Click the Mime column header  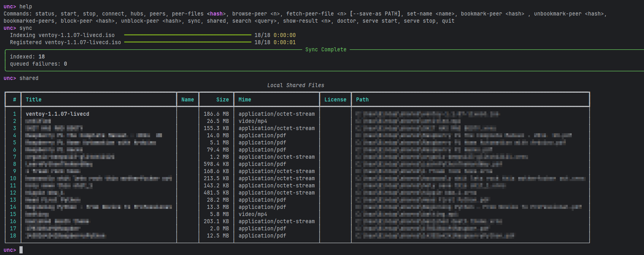coord(245,100)
